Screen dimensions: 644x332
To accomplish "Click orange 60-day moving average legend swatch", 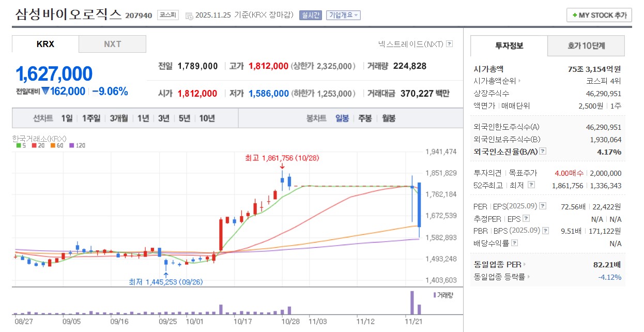I will pyautogui.click(x=53, y=145).
